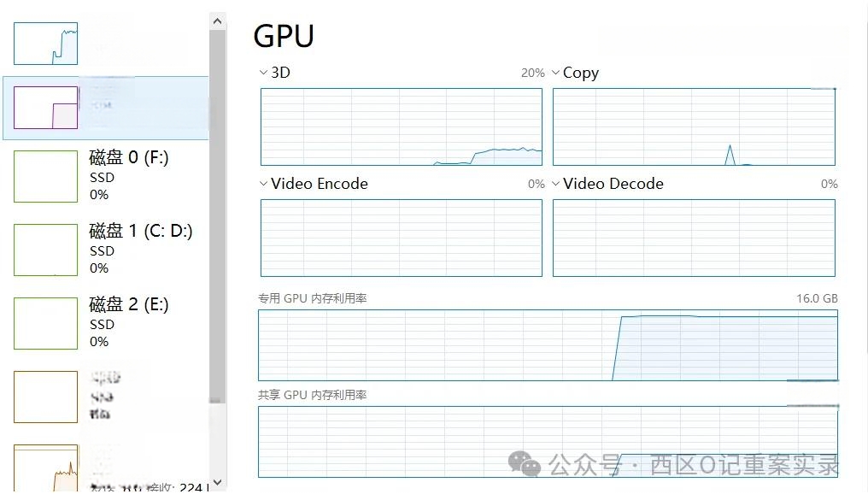This screenshot has width=868, height=500.
Task: Select the orange network activity thumbnail
Action: click(x=45, y=468)
